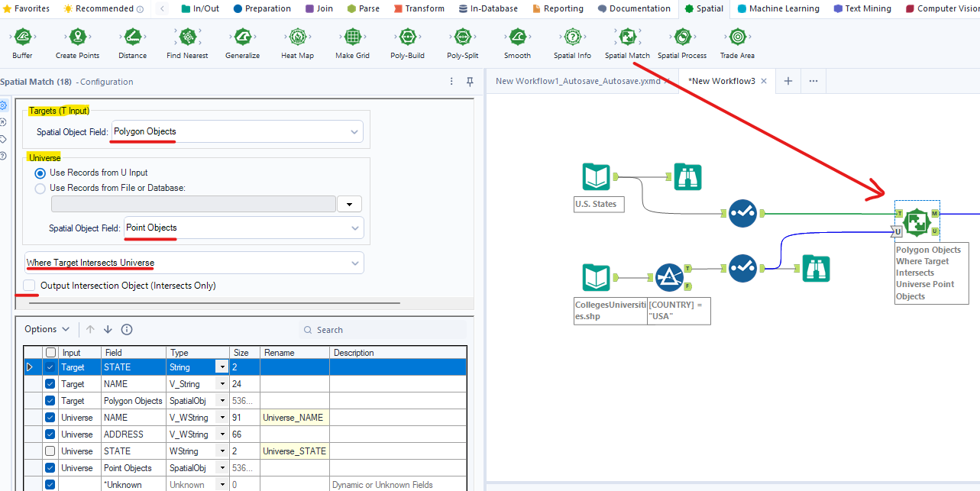Select the Heat Map tool

297,37
